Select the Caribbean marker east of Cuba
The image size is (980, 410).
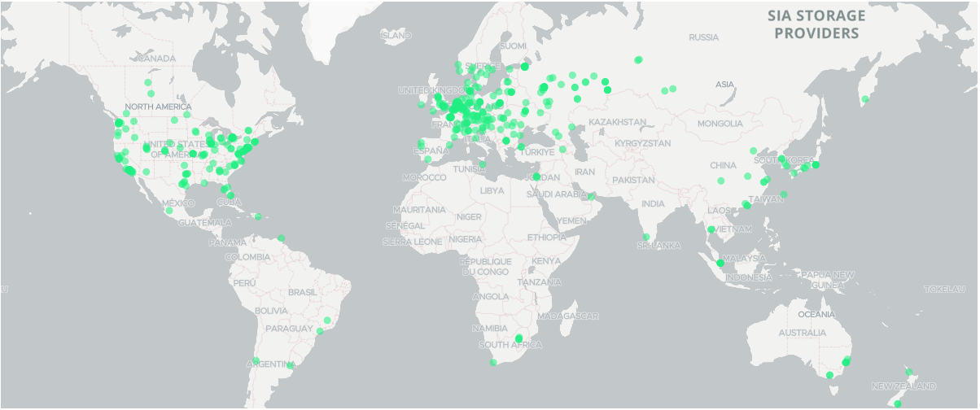(258, 216)
